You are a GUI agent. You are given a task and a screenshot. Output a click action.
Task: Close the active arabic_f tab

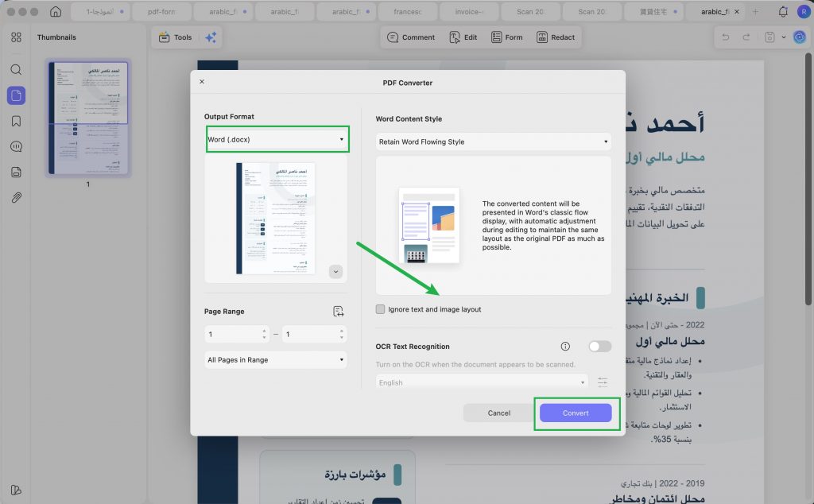pos(737,11)
